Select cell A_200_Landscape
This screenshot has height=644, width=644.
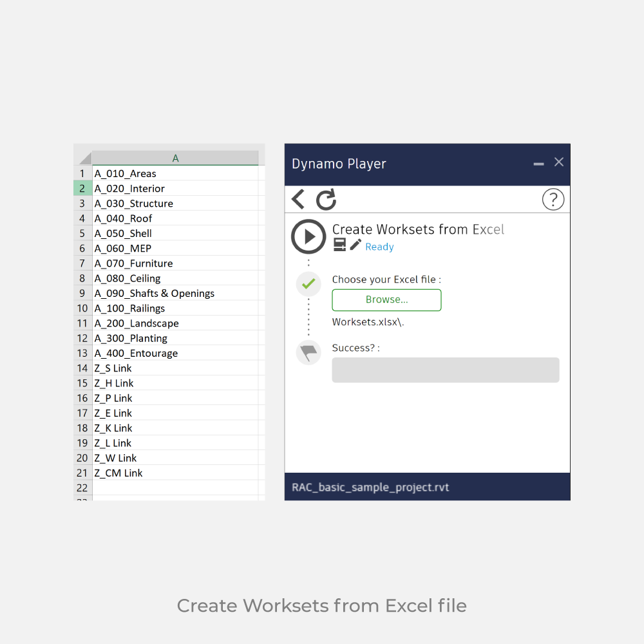175,323
